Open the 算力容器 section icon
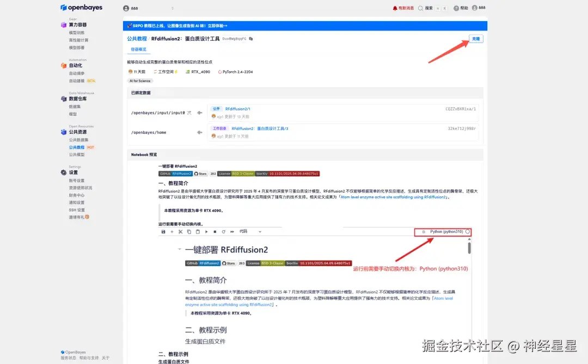The width and height of the screenshot is (588, 364). (x=64, y=24)
